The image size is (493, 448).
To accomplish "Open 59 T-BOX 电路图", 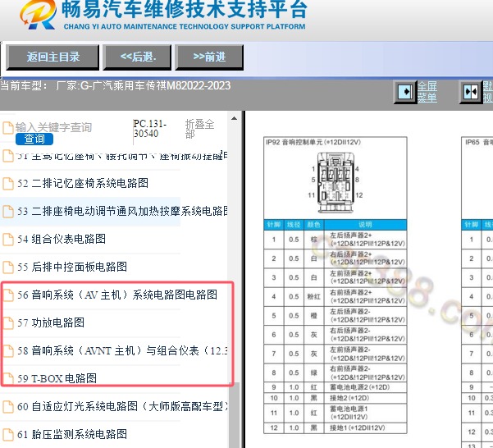I will click(57, 378).
